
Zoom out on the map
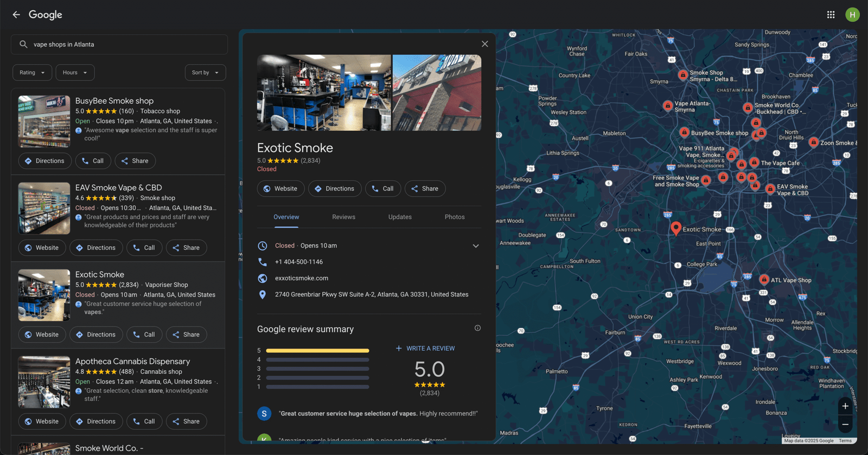pos(845,425)
